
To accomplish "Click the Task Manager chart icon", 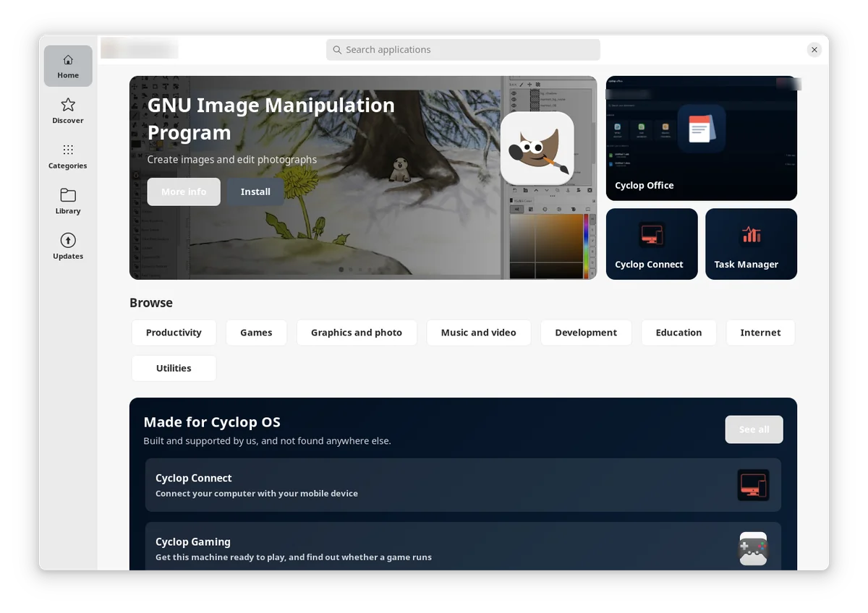I will pos(751,234).
